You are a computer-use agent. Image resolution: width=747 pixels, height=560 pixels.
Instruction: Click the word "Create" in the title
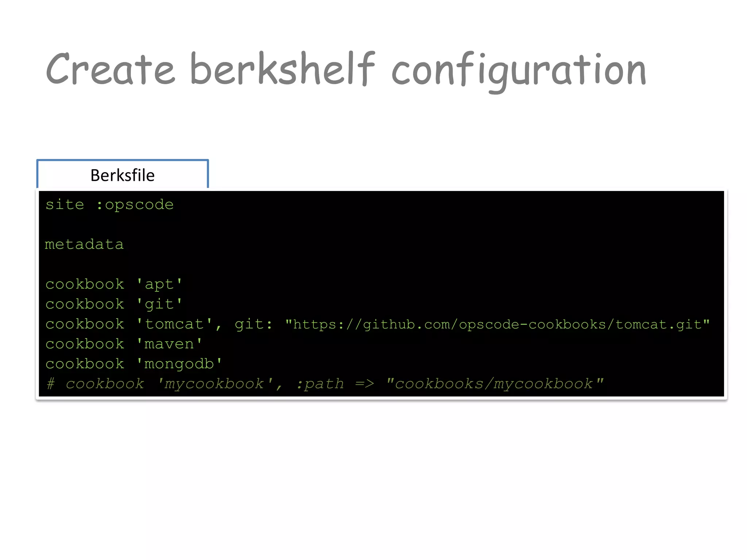pyautogui.click(x=110, y=69)
